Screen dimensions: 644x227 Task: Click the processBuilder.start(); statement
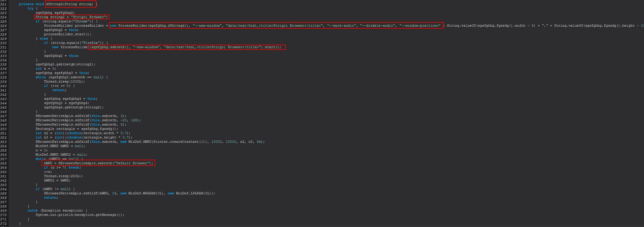pos(67,34)
